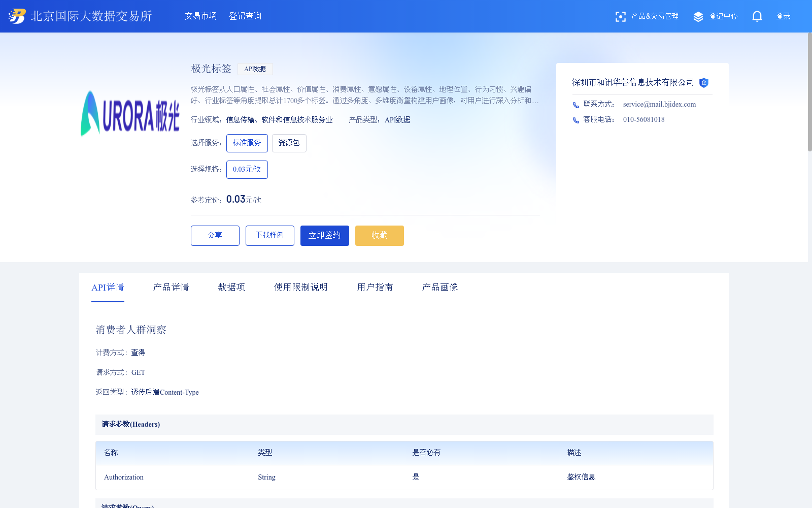Click the 立即签约 button
This screenshot has width=812, height=508.
pos(324,235)
